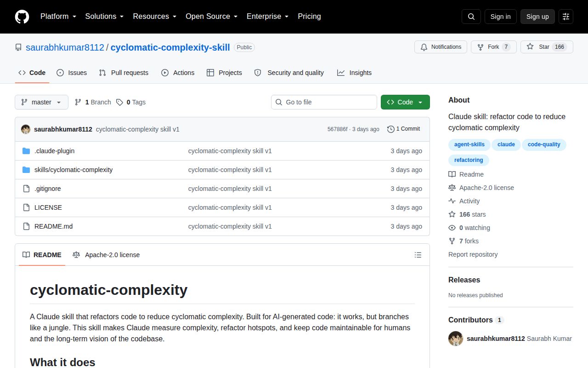Click the Notifications bell button
The width and height of the screenshot is (588, 368).
coord(441,47)
